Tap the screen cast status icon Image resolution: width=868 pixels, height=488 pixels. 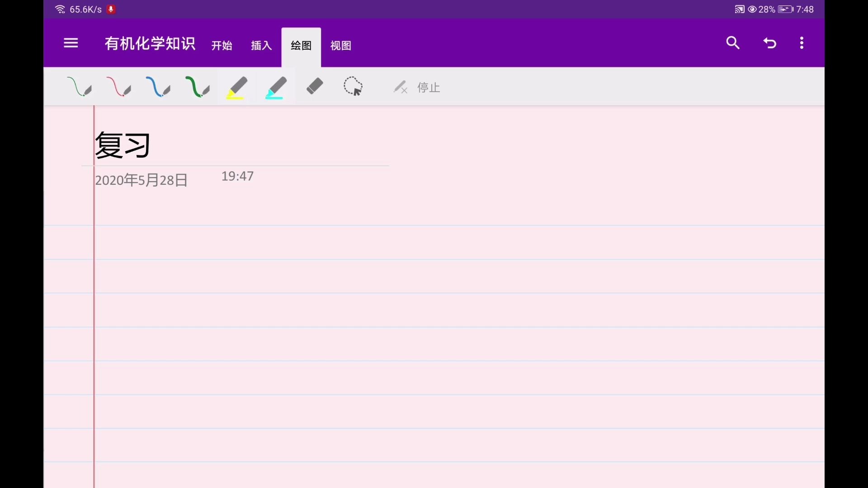click(740, 9)
